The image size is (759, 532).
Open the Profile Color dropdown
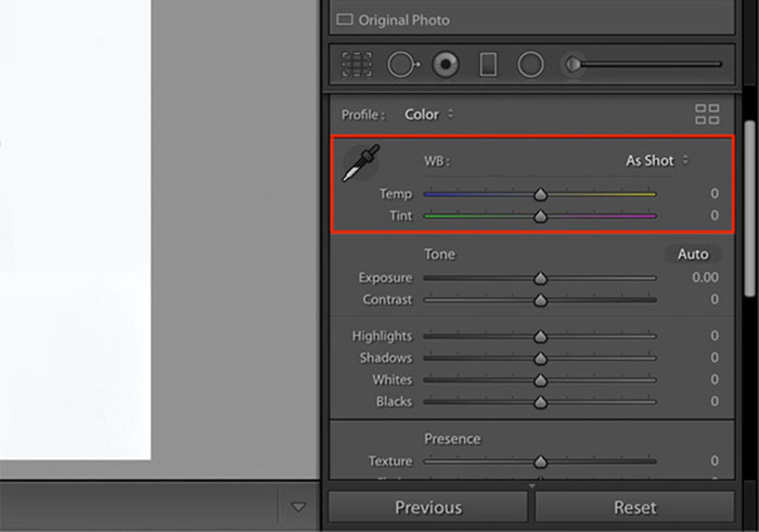429,115
